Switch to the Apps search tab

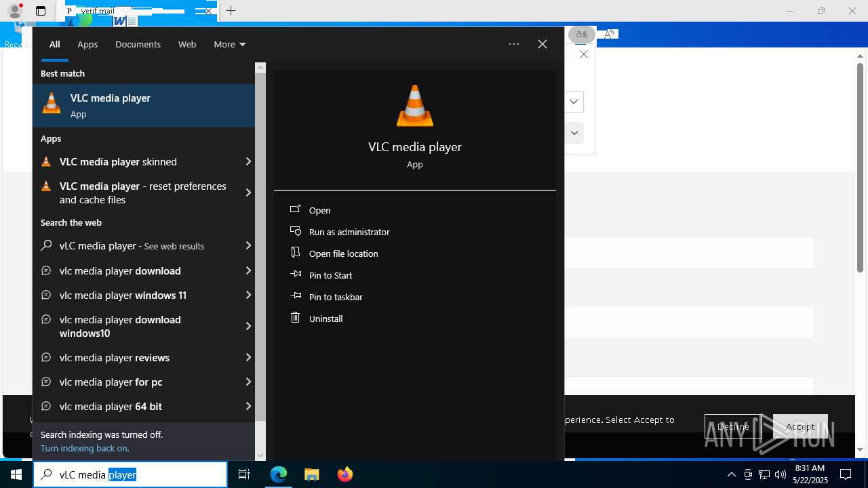click(87, 44)
